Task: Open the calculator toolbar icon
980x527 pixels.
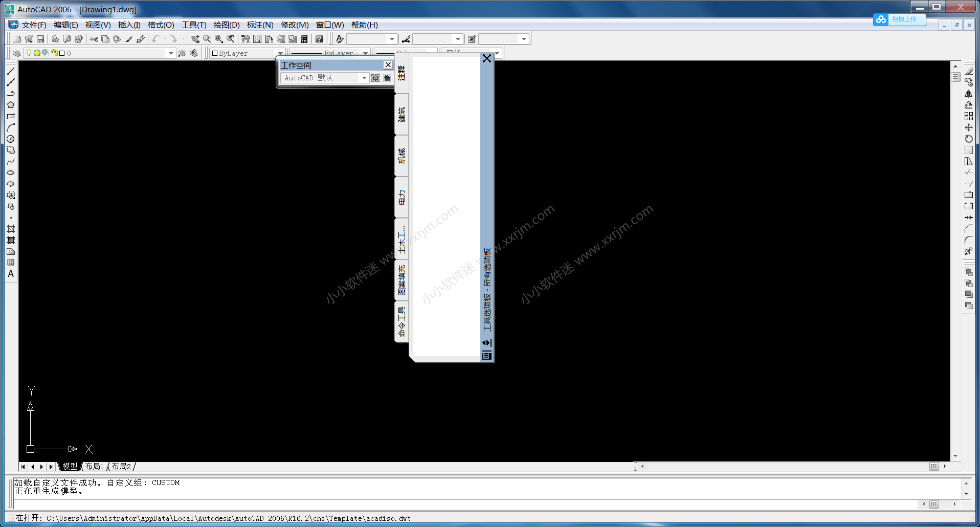Action: tap(304, 39)
